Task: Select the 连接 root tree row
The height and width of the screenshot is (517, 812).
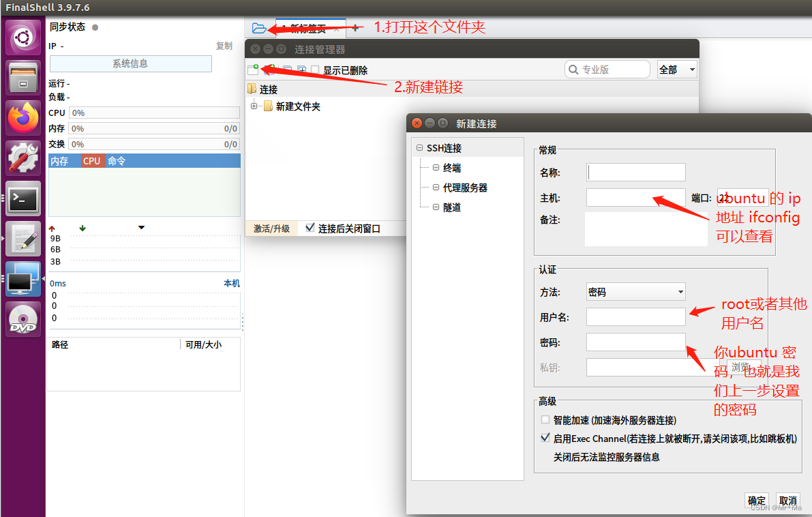Action: (x=471, y=89)
